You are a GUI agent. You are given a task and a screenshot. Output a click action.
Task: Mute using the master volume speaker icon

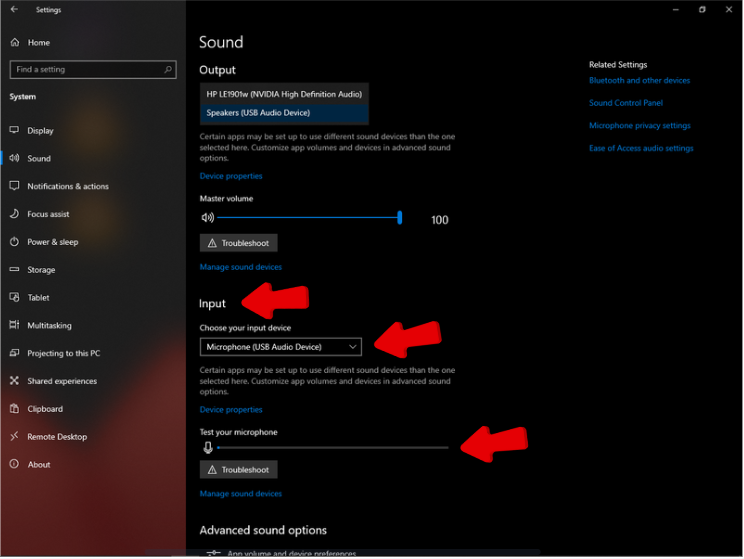click(x=207, y=217)
